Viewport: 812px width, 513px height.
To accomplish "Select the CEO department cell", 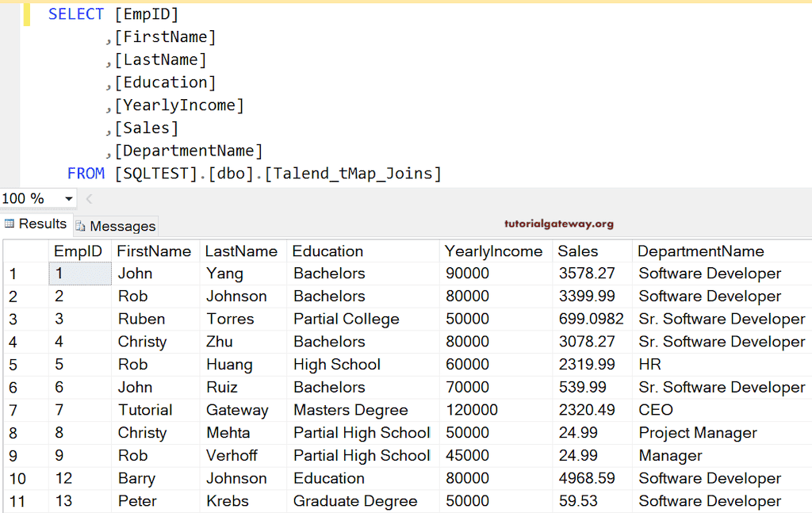I will [656, 410].
